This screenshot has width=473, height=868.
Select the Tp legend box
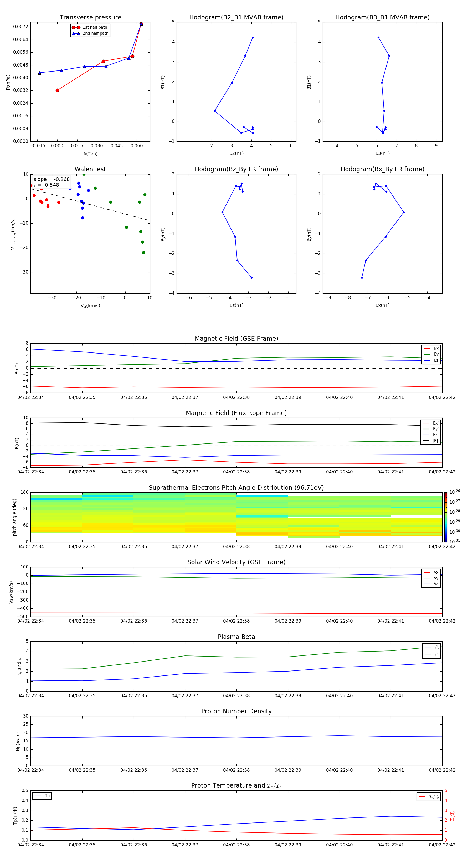tap(42, 796)
